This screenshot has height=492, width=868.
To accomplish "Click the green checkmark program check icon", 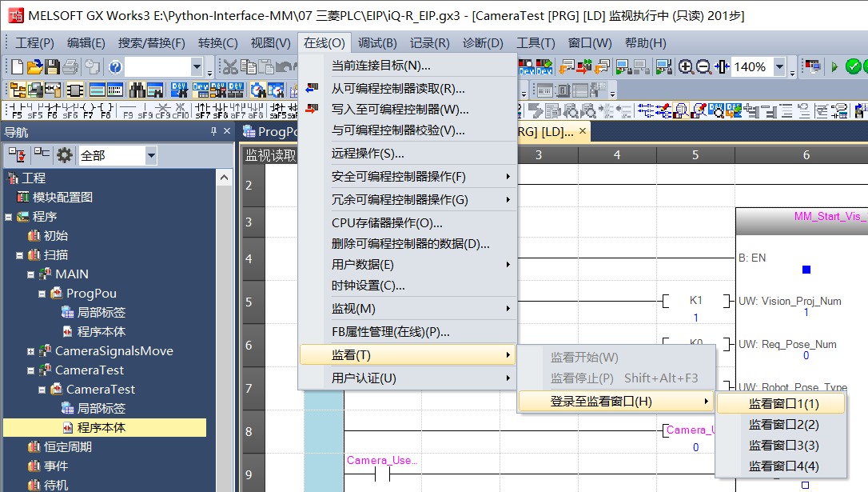I will click(x=854, y=67).
